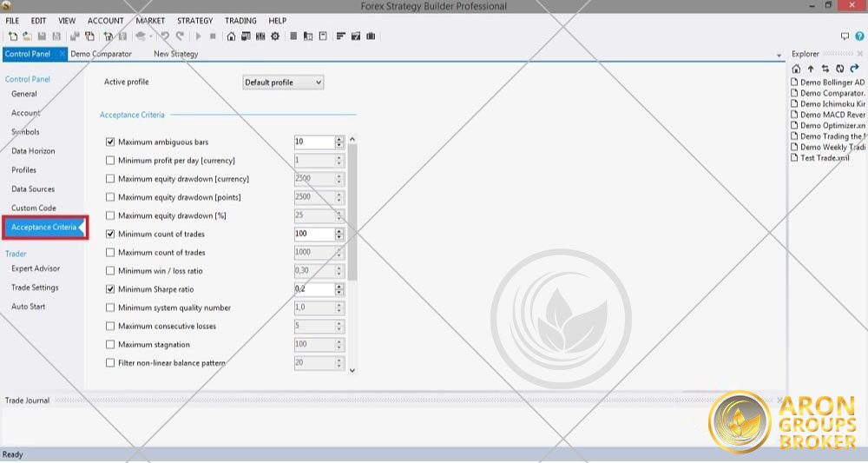Go to Data Horizon in the sidebar
This screenshot has width=868, height=463.
(33, 151)
